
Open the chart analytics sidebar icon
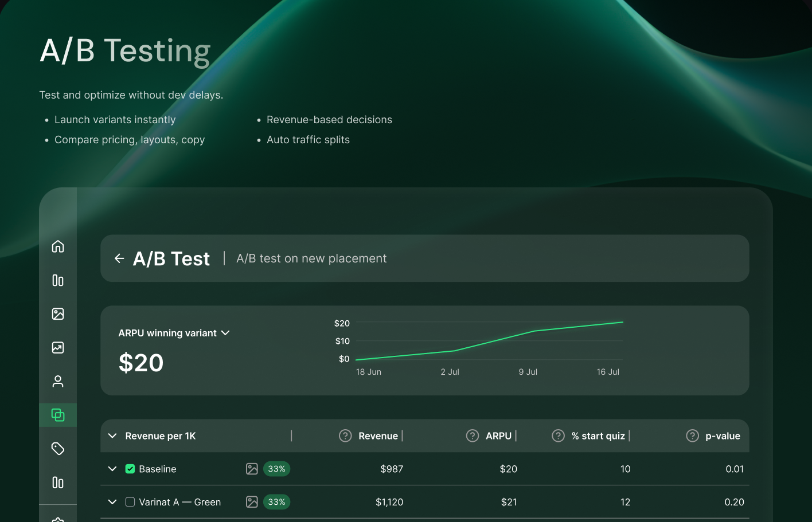click(x=58, y=348)
